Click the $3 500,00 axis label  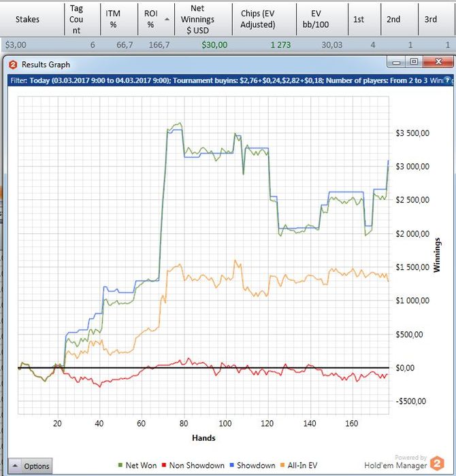click(412, 133)
